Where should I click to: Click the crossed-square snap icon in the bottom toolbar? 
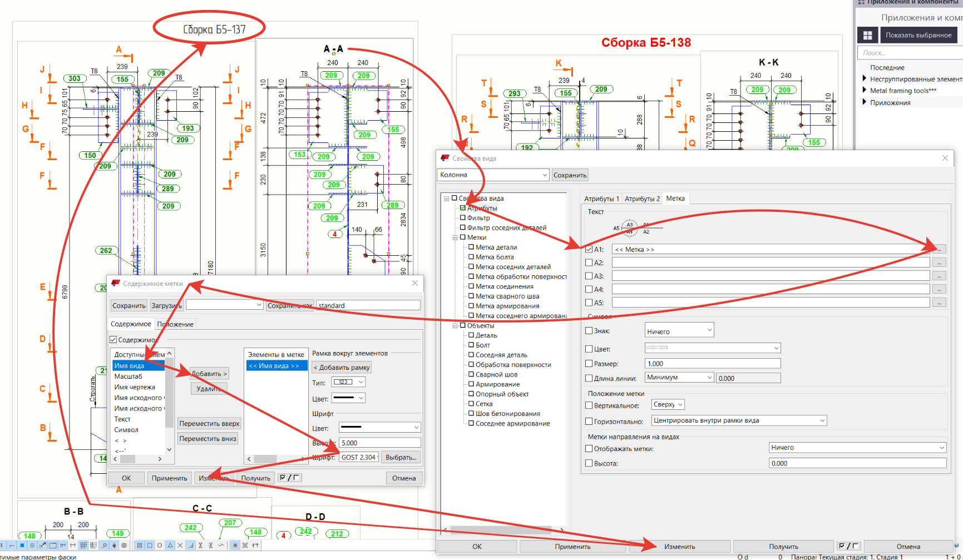139,546
